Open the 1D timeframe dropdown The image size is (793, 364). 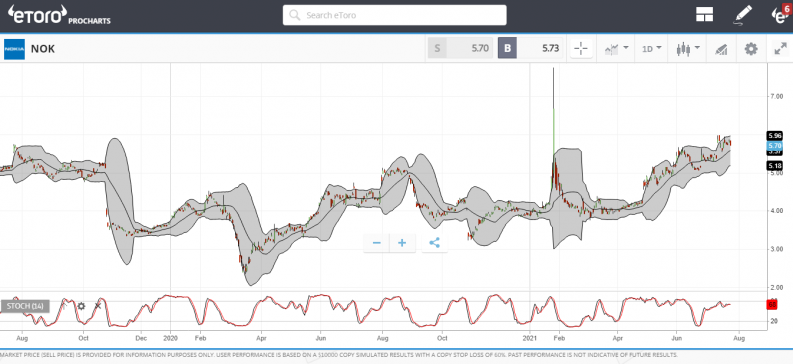point(651,49)
